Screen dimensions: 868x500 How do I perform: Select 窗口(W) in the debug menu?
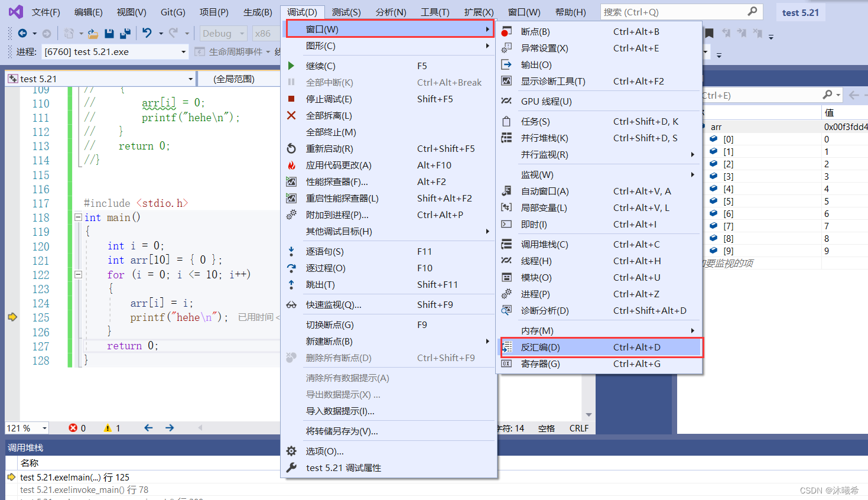point(390,29)
